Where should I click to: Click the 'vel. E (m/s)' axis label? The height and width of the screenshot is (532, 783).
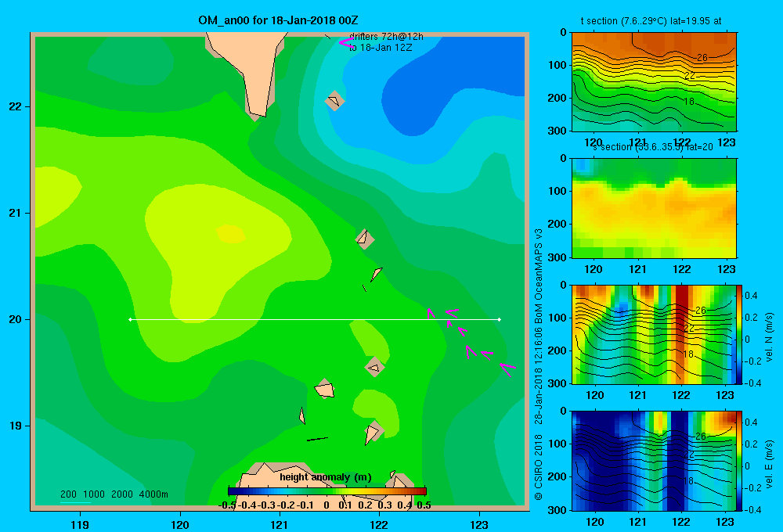(769, 464)
